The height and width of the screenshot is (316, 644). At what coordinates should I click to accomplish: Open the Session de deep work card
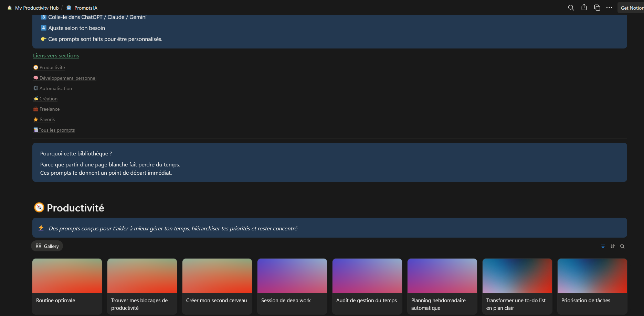click(x=292, y=286)
